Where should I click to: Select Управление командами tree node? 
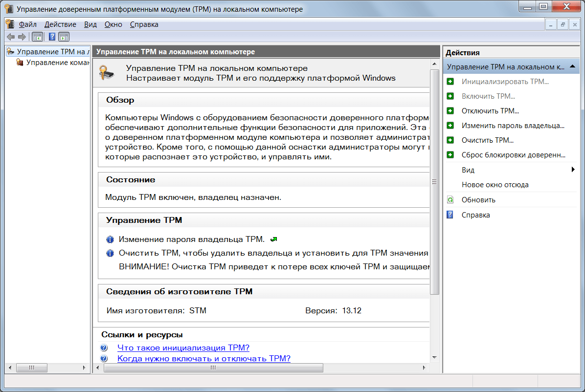[57, 63]
